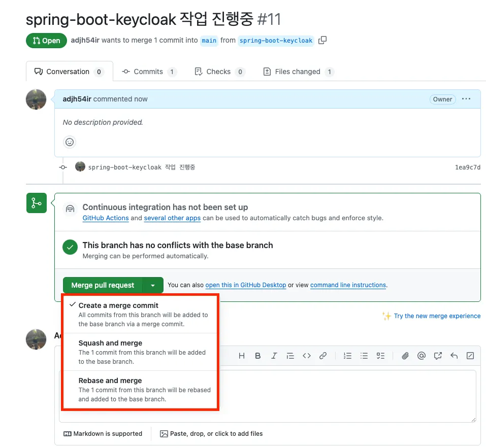Add an emoji reaction to the comment

[70, 142]
